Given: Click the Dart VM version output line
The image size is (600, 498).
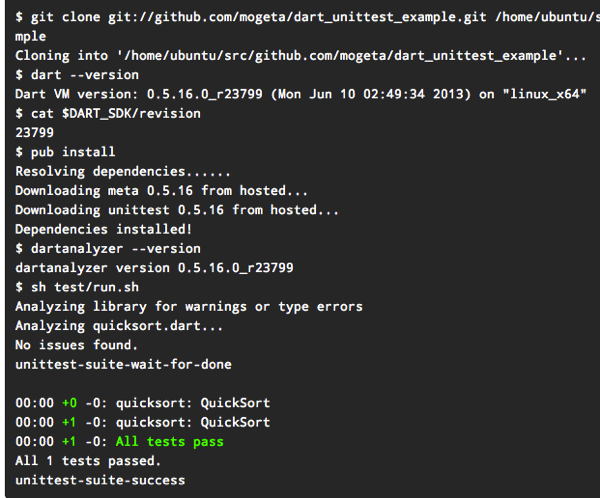Looking at the screenshot, I should (300, 94).
